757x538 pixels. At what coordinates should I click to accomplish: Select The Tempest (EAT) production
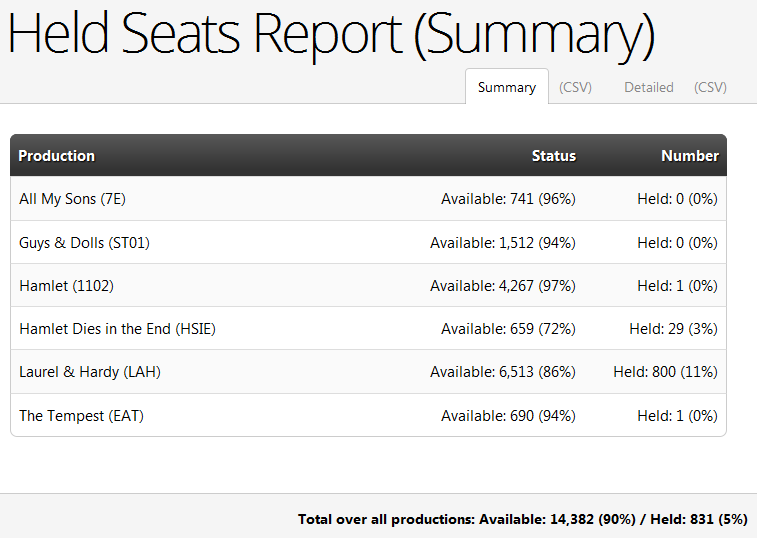(x=81, y=415)
